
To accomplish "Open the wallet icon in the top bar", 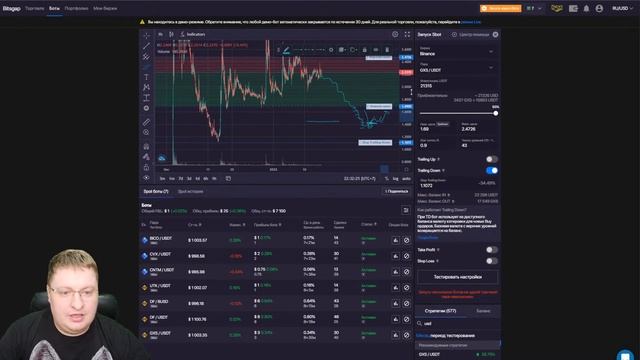I will pos(573,8).
